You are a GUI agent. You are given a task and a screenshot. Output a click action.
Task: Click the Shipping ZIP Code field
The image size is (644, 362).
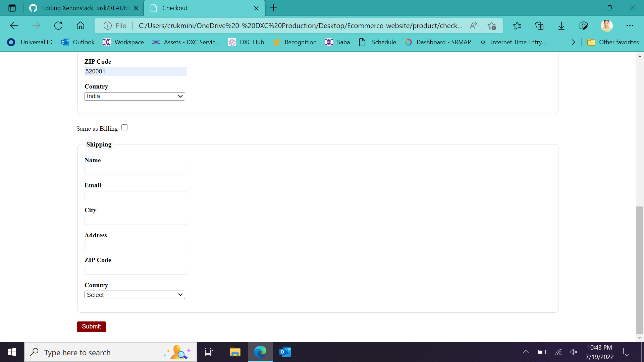point(136,270)
